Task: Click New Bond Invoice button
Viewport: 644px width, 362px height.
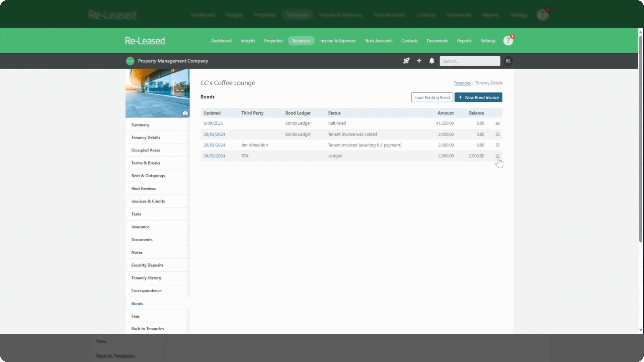Action: (x=478, y=98)
